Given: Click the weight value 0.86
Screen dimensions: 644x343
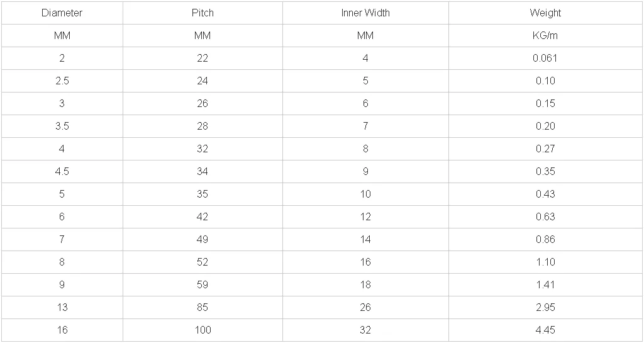Looking at the screenshot, I should [545, 239].
